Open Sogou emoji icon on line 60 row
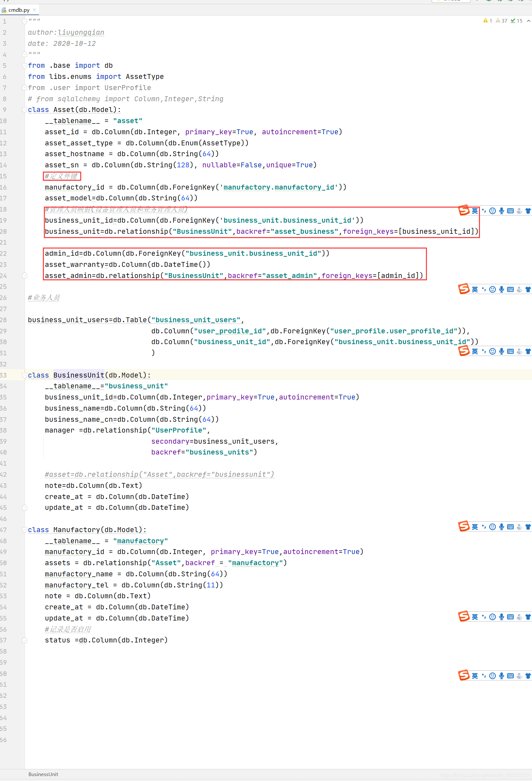532x781 pixels. [x=492, y=676]
